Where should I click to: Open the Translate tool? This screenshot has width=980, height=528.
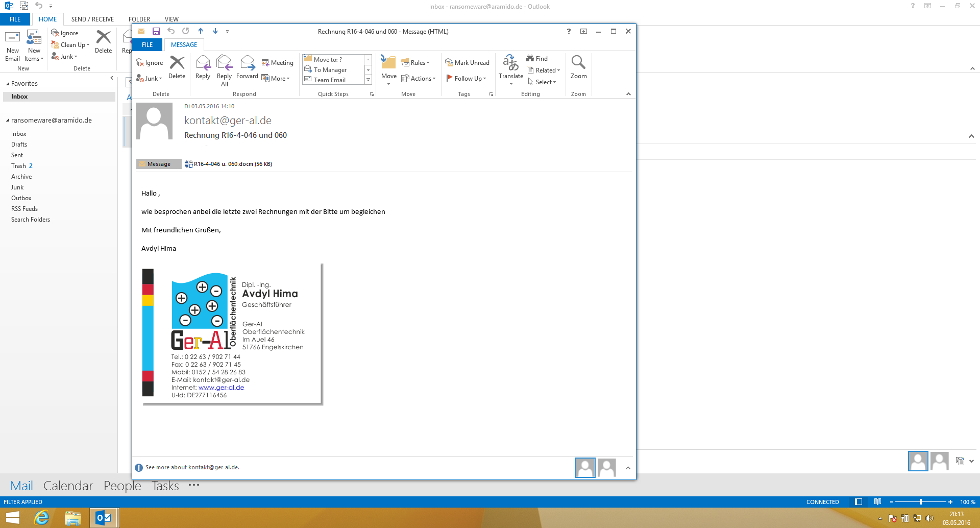click(x=510, y=70)
